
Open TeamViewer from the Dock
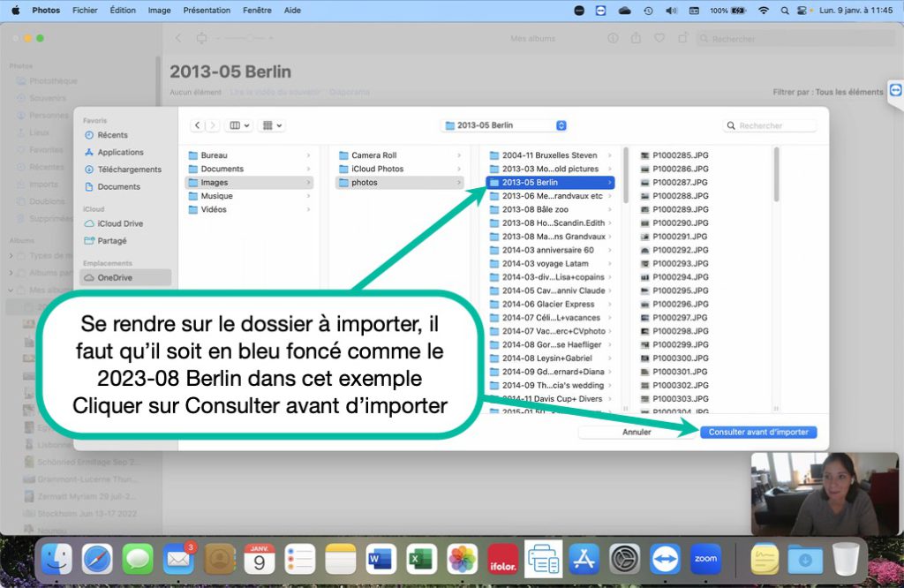coord(666,558)
